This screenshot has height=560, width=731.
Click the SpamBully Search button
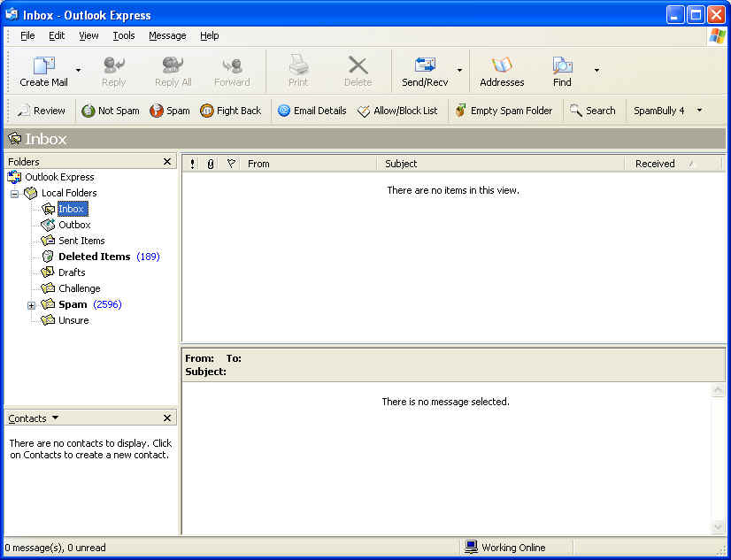coord(593,111)
